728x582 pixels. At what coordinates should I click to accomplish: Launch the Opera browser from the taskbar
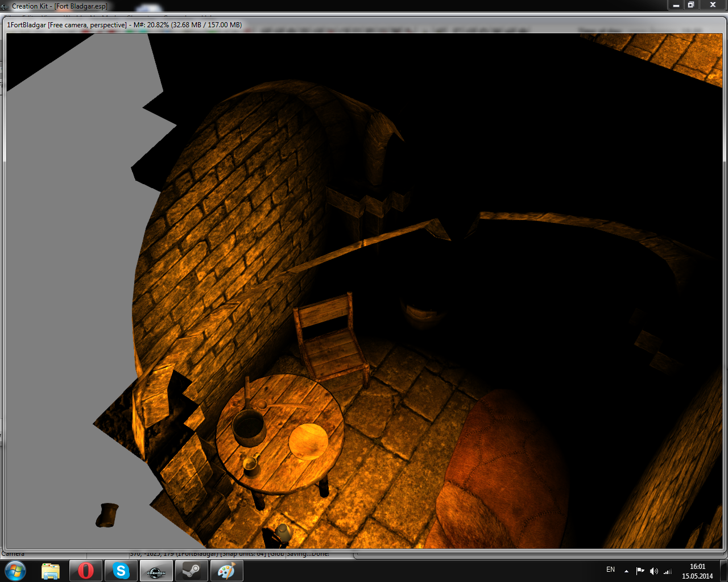(86, 571)
